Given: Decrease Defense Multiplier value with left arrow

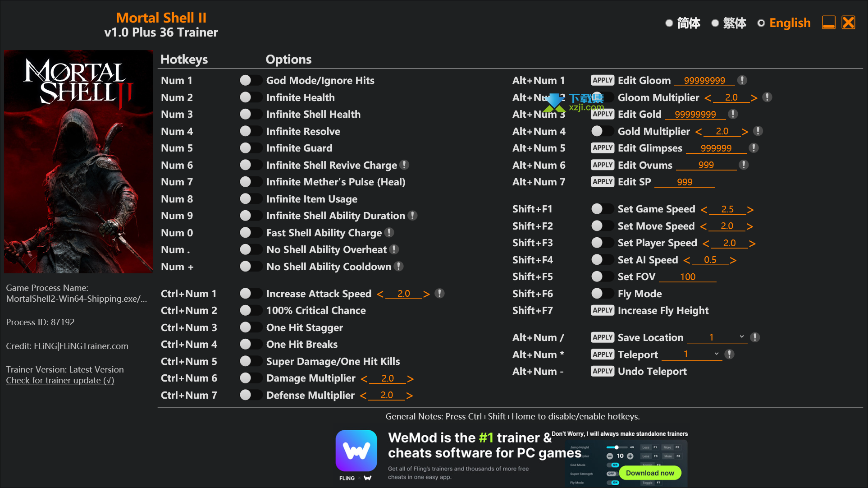Looking at the screenshot, I should [363, 396].
